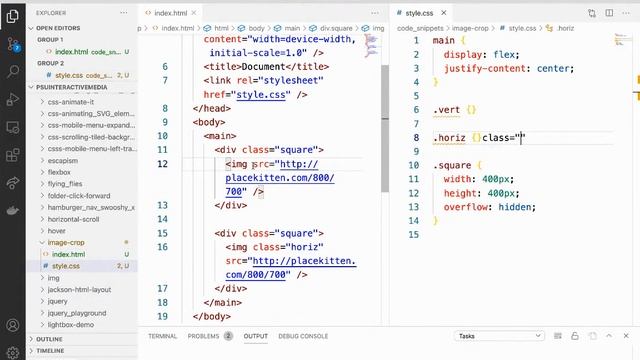The image size is (640, 360).
Task: Expand the jquery_playground folder
Action: (x=77, y=313)
